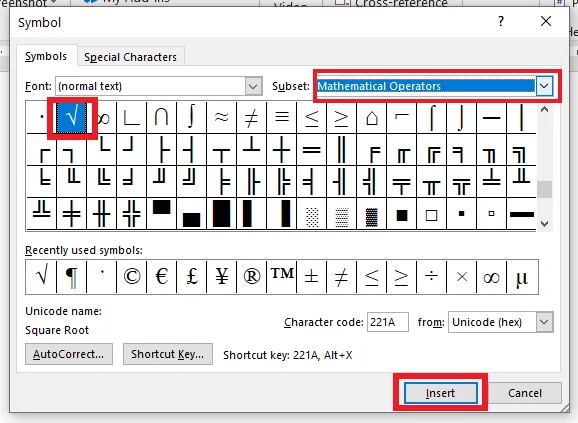Choose the copyright © recently used symbol
The image size is (578, 423).
point(132,277)
